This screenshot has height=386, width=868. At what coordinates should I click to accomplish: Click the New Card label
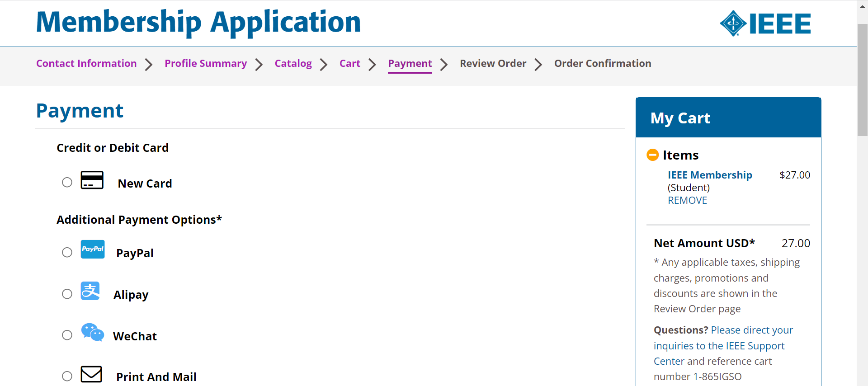coord(145,184)
